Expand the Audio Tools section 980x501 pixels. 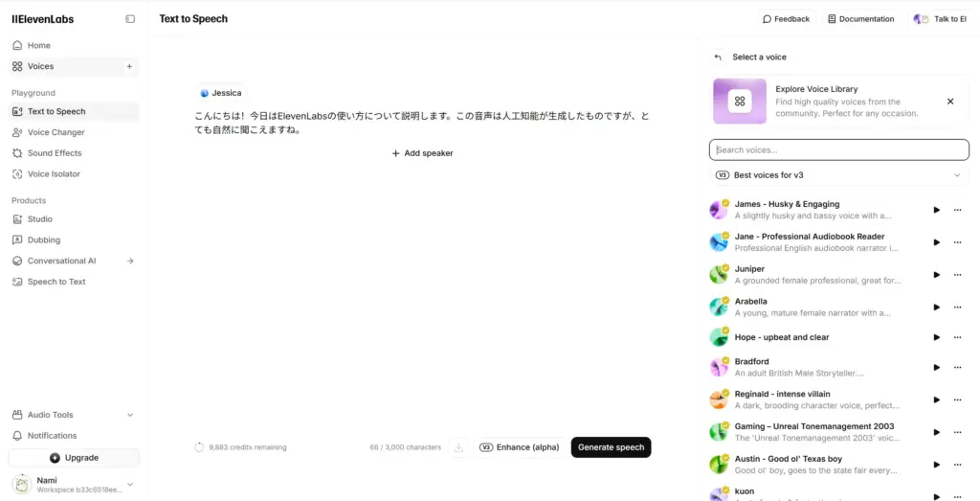(74, 415)
